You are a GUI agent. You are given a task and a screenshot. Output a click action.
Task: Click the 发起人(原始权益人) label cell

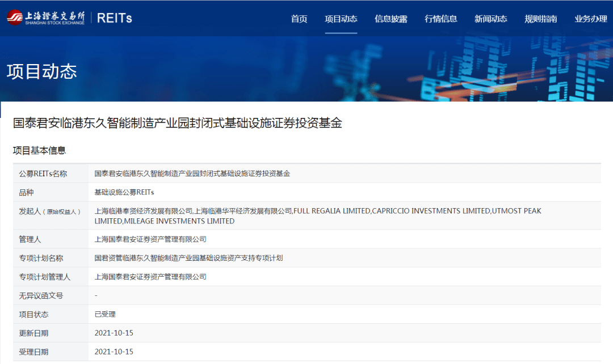[x=51, y=215]
